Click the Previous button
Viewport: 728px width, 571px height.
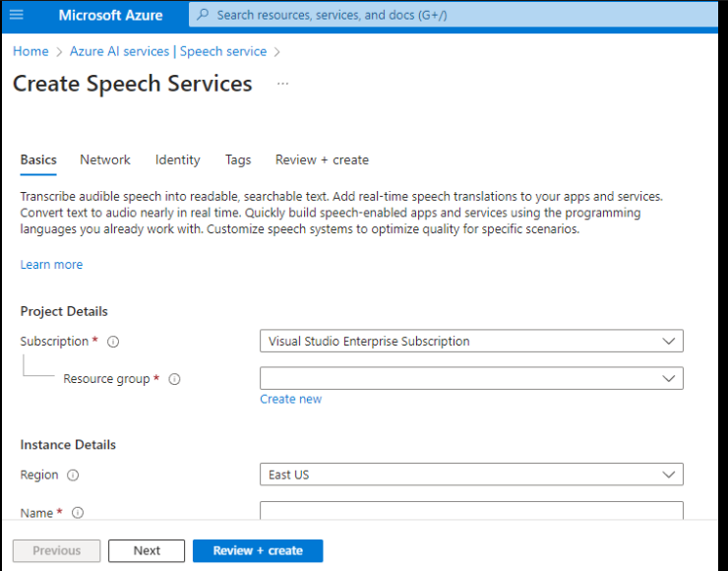(x=57, y=550)
